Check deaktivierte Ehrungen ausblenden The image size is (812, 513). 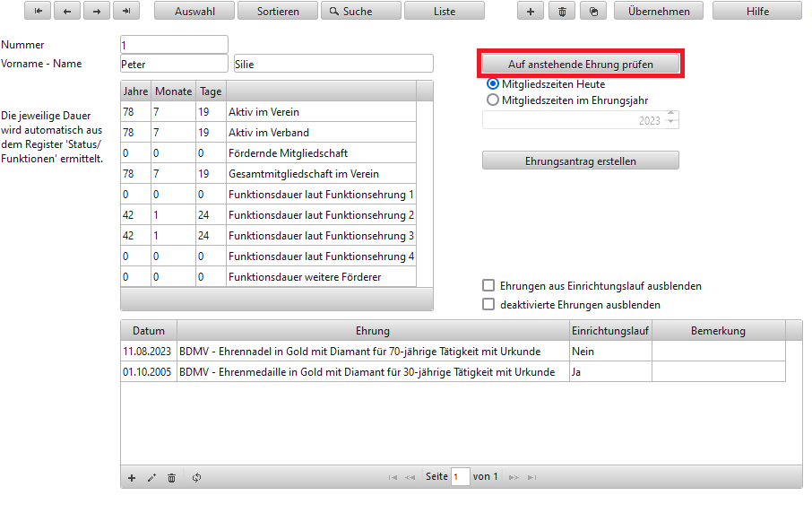(488, 305)
